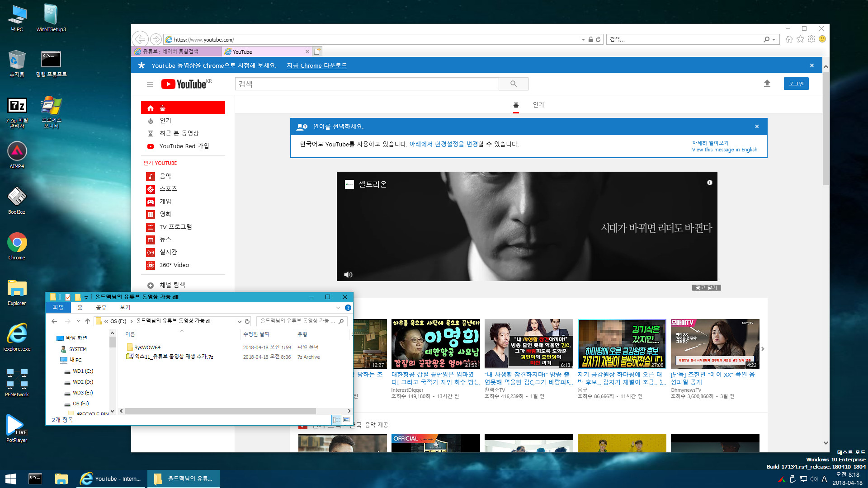The image size is (868, 488).
Task: Launch AIMP4 from desktop
Action: 17,155
